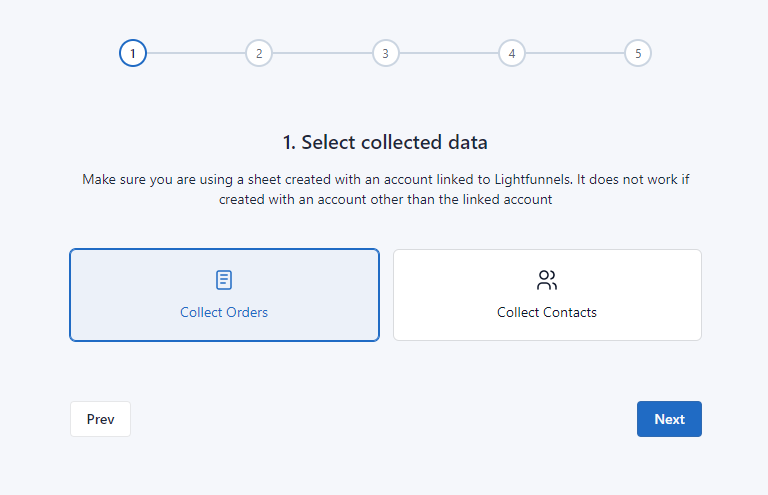Select the Collect Orders option card
The image size is (768, 495).
coord(224,295)
